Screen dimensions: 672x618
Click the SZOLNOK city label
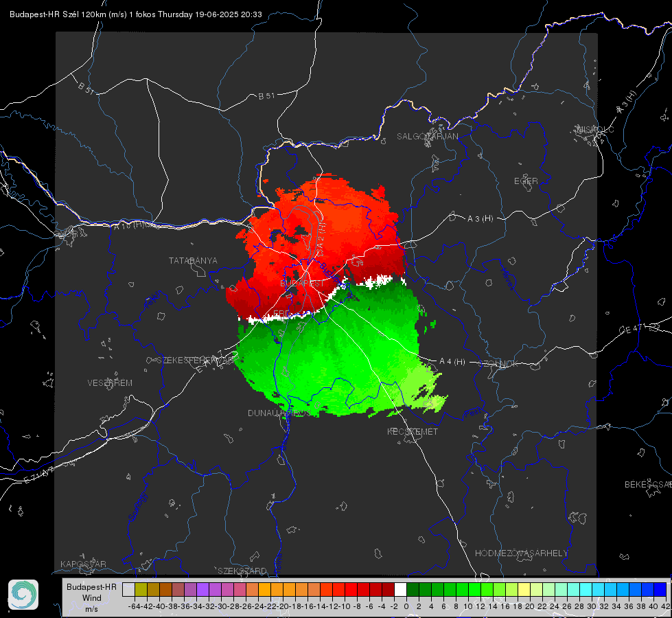(x=498, y=364)
